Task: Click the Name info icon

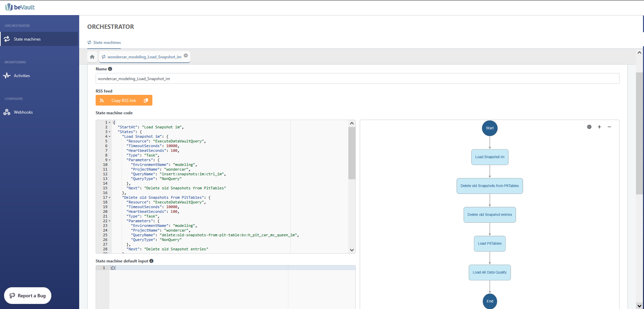Action: click(x=110, y=69)
